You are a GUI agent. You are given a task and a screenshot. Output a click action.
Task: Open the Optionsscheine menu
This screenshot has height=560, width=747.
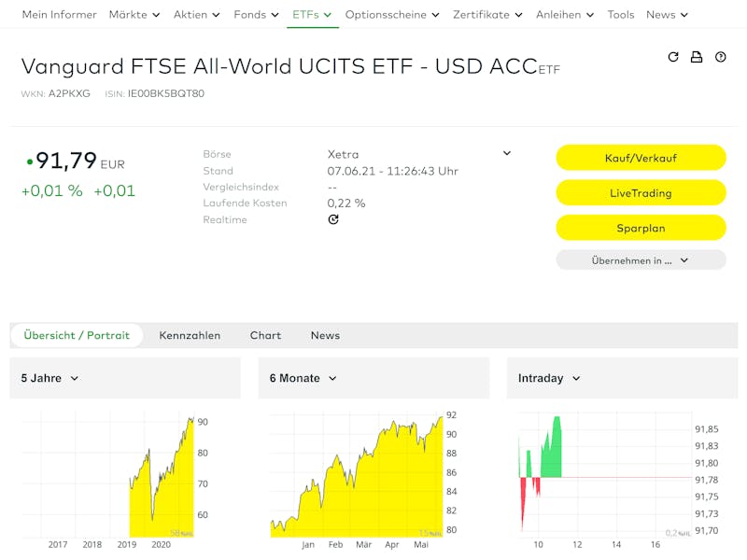pyautogui.click(x=392, y=15)
